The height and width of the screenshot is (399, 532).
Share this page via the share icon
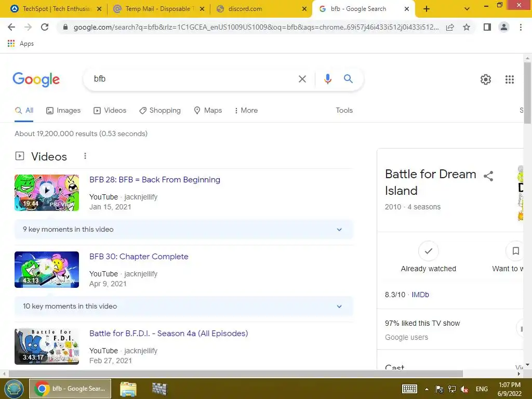click(450, 27)
